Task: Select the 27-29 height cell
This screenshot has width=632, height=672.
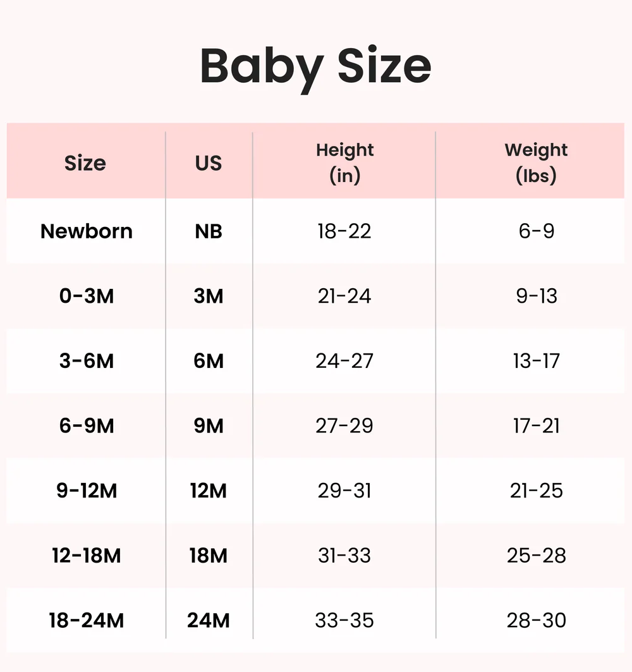Action: pyautogui.click(x=344, y=426)
